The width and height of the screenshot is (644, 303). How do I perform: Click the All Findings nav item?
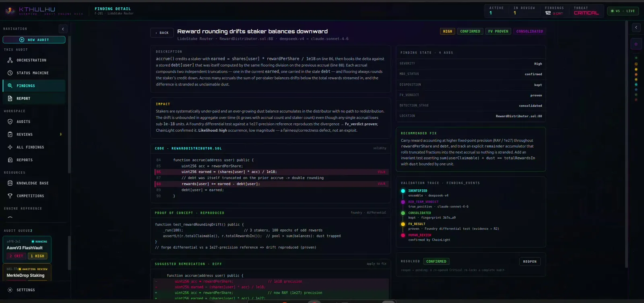click(x=34, y=147)
